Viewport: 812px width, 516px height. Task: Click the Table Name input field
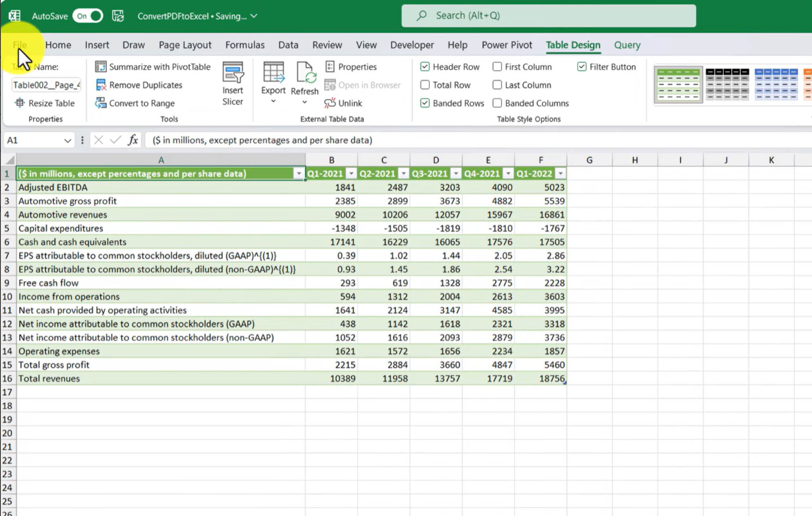click(46, 85)
